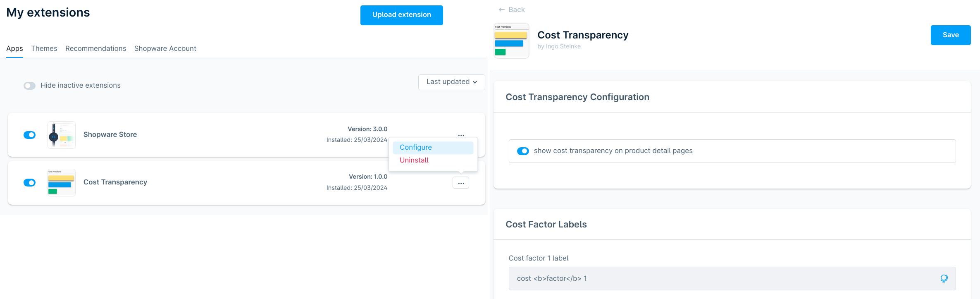The height and width of the screenshot is (299, 980).
Task: Choose Configure from the context menu
Action: point(433,148)
